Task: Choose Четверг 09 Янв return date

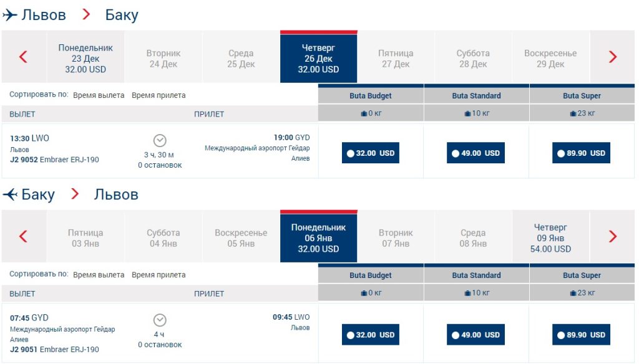Action: tap(550, 238)
